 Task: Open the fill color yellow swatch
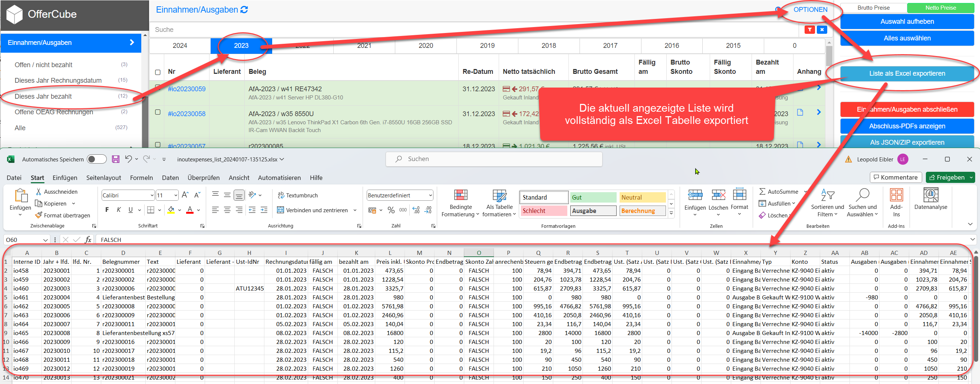[x=171, y=210]
